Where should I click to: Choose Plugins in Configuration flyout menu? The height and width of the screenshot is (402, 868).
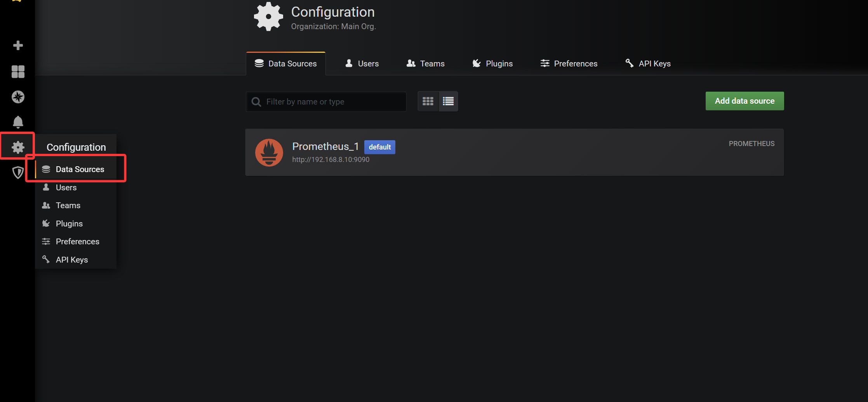(76, 224)
